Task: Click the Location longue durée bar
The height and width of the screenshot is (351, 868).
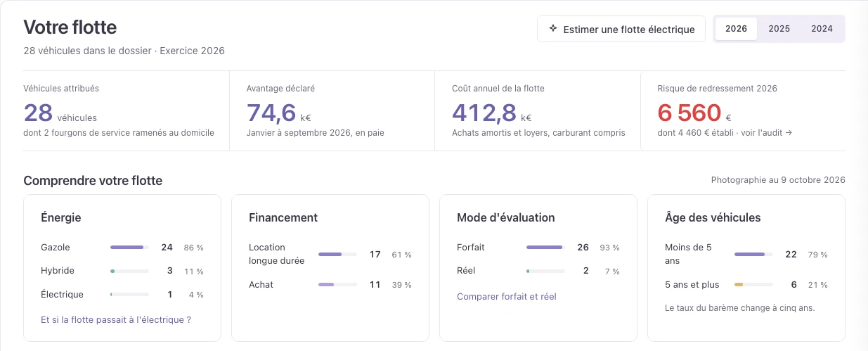Action: click(x=337, y=254)
